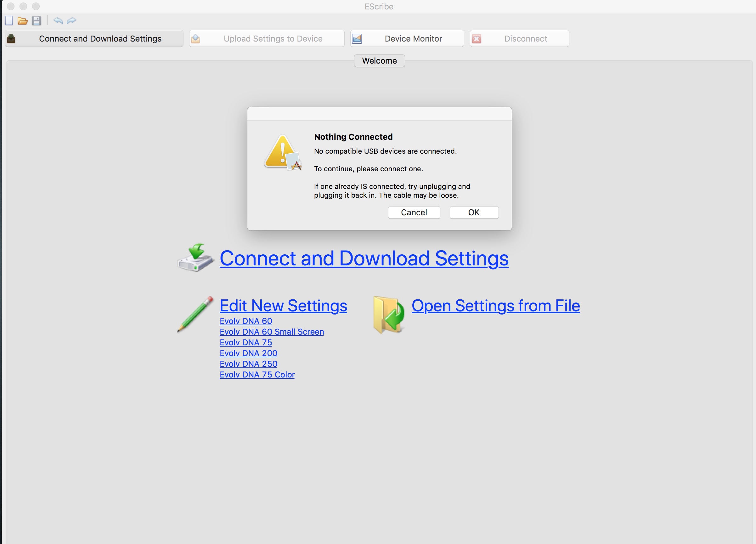Select the Evolv DNA 200 link
756x544 pixels.
(248, 353)
